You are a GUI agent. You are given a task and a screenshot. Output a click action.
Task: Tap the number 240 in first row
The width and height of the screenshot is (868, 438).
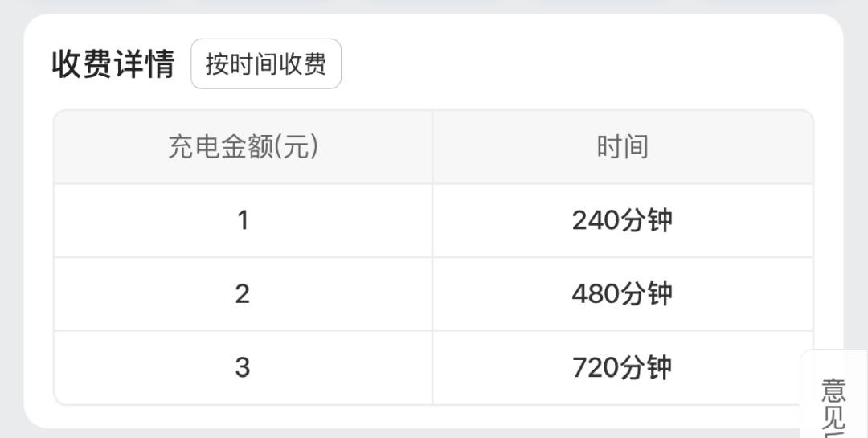tap(596, 220)
